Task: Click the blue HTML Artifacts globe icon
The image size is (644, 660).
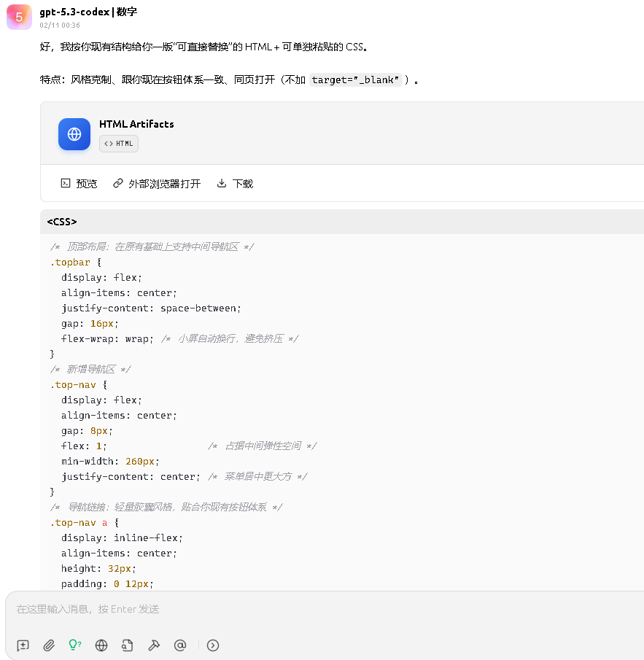Action: click(74, 134)
